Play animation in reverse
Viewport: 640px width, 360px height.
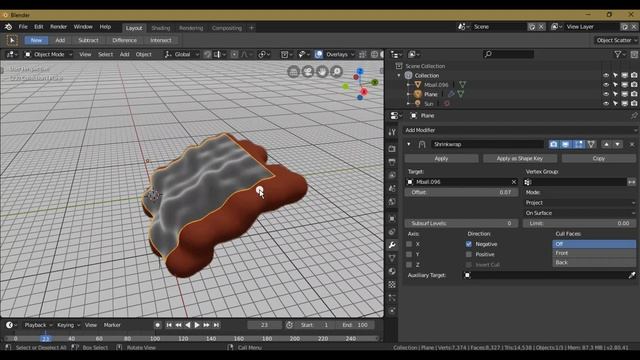click(x=188, y=325)
